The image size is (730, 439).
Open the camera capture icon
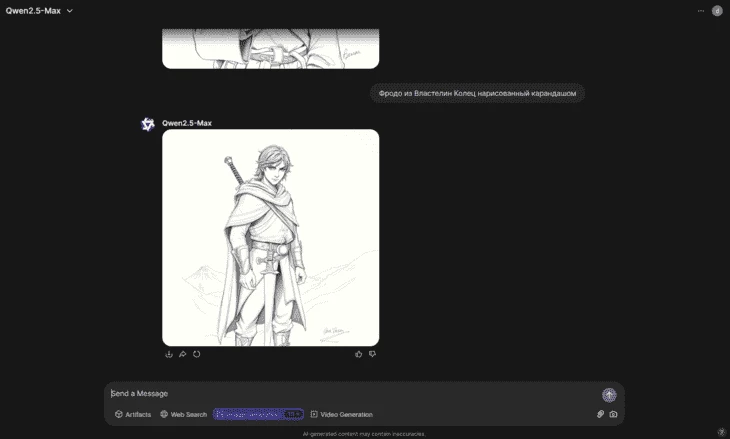pos(614,414)
